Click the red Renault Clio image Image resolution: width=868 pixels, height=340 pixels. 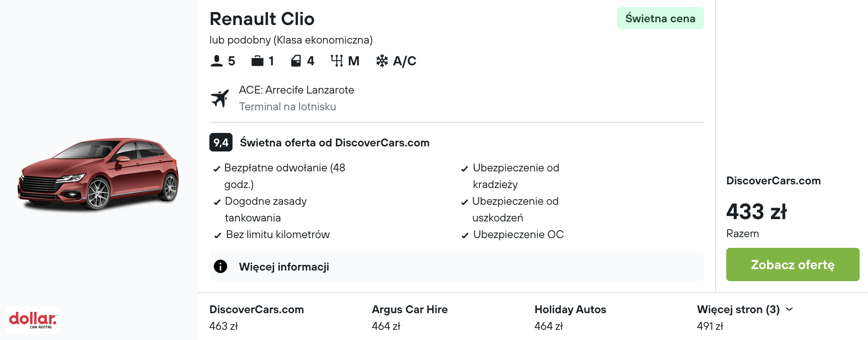(98, 174)
